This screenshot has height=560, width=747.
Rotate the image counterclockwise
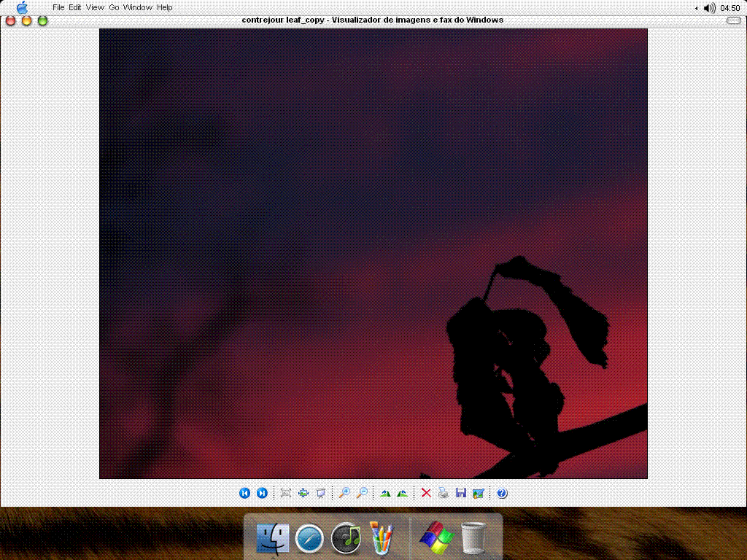402,494
